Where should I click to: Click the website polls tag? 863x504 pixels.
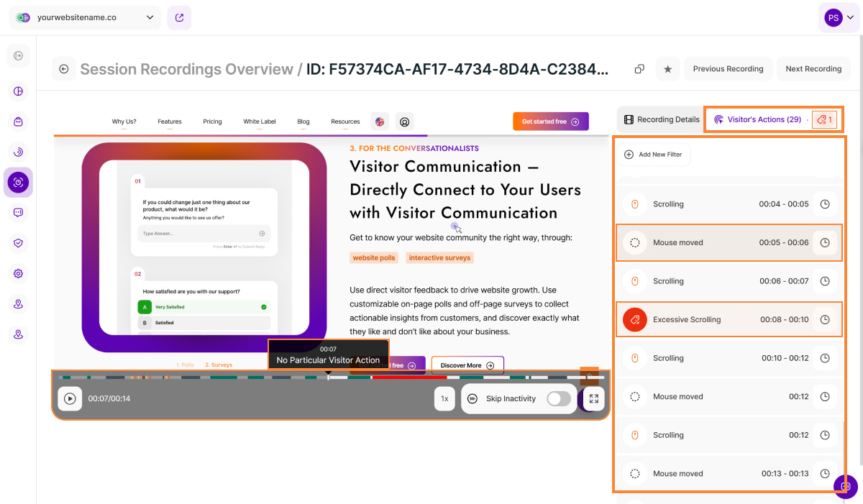point(373,257)
